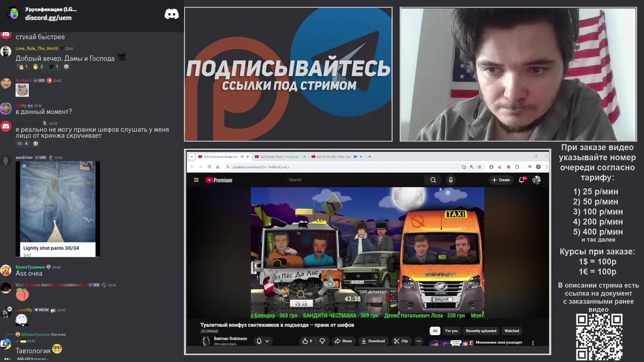Open the Batman Robinson channel name link
644x362 pixels.
230,339
